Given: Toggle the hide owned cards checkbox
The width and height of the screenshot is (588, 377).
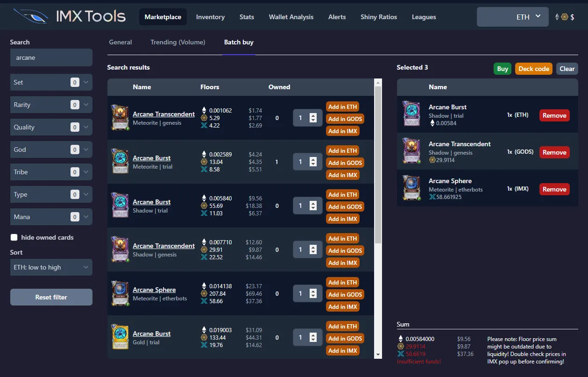Looking at the screenshot, I should point(14,237).
